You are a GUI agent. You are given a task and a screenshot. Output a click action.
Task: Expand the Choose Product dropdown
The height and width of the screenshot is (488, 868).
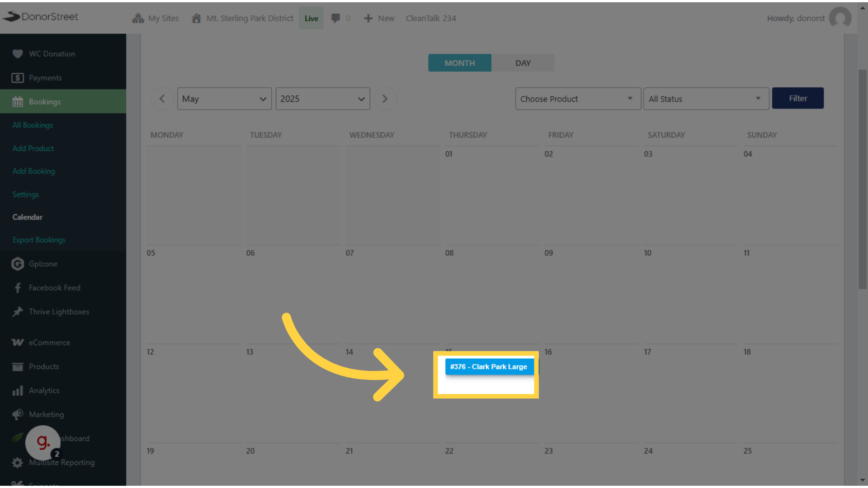tap(578, 99)
